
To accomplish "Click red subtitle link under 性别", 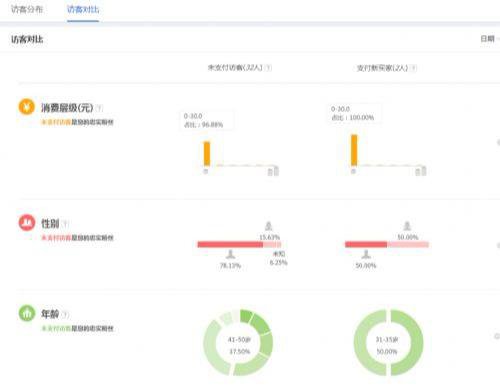I will tap(56, 238).
